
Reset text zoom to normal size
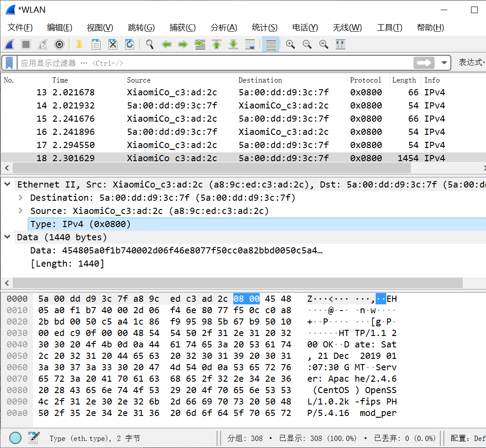point(324,44)
